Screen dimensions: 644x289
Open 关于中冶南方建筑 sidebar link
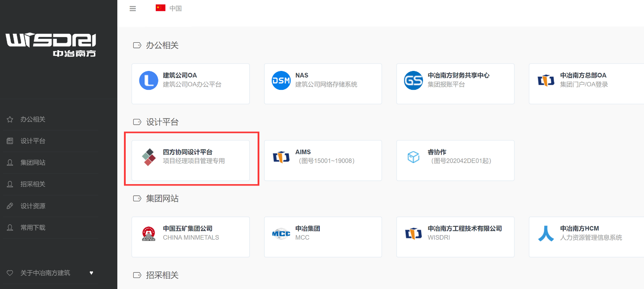(x=45, y=273)
